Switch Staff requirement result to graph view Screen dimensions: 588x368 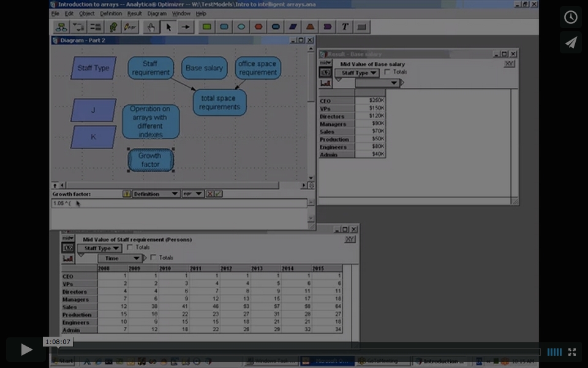coord(68,259)
